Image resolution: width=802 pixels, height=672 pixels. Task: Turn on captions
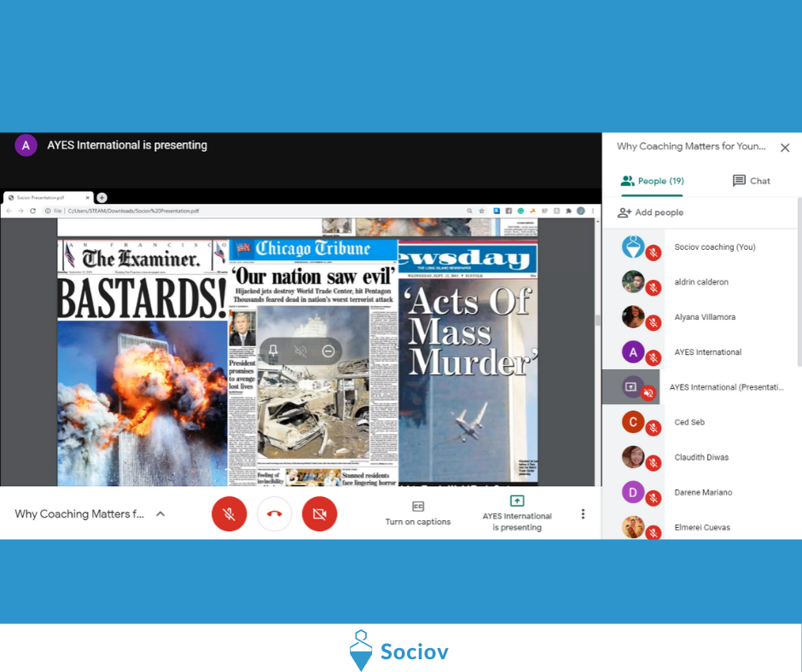[x=418, y=514]
